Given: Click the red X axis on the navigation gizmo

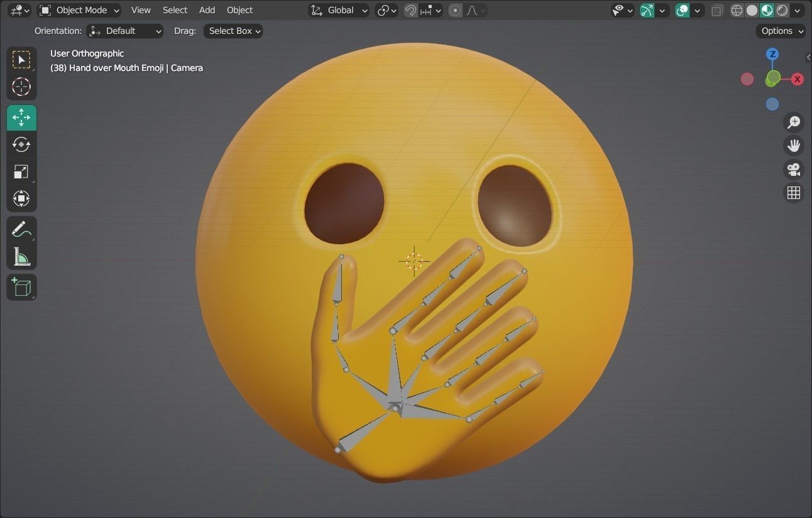Looking at the screenshot, I should click(797, 79).
